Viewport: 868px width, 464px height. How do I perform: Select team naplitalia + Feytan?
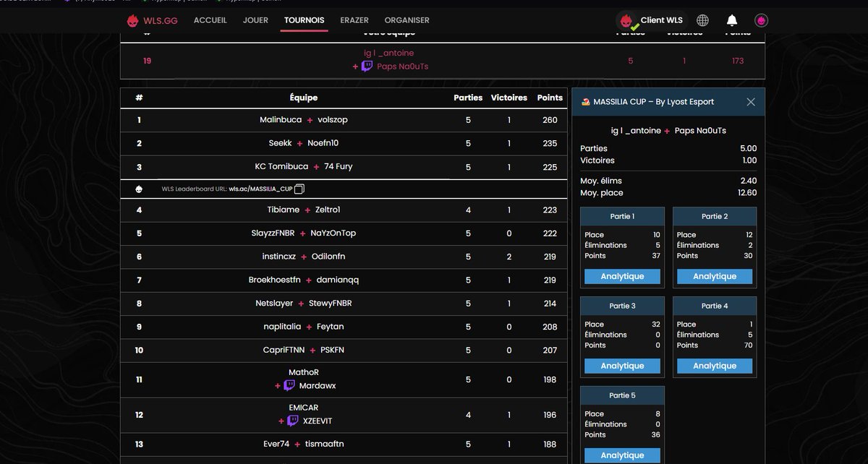pos(344,327)
